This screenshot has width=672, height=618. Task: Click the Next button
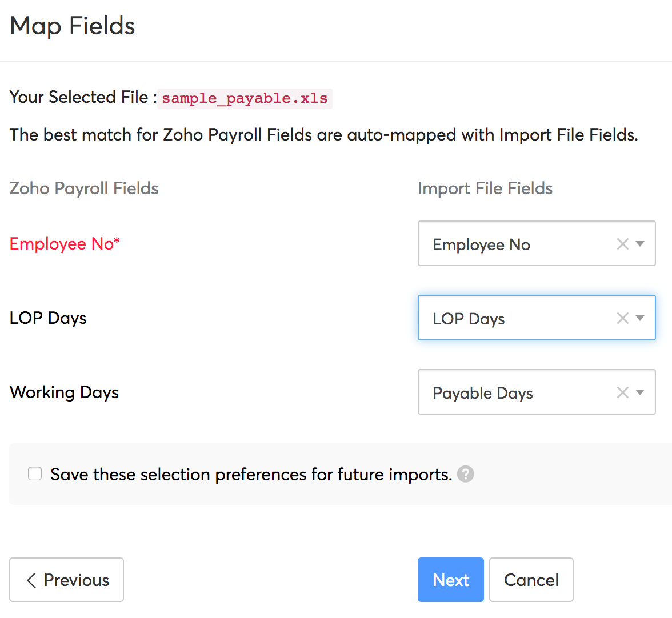click(451, 580)
